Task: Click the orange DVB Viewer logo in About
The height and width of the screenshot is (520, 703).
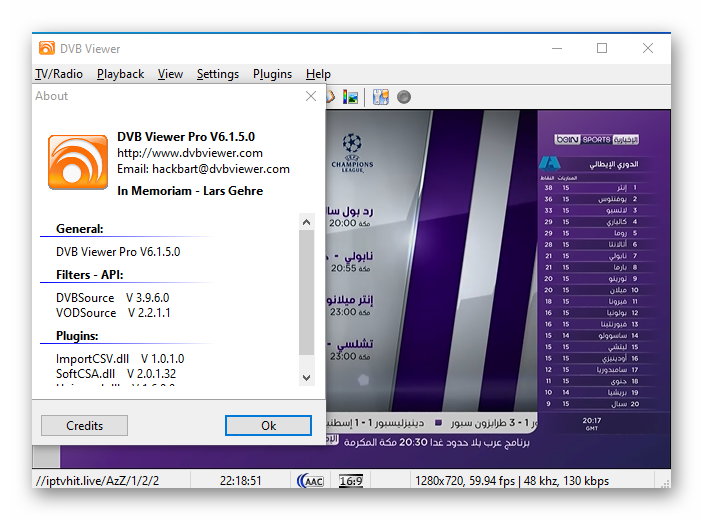Action: pyautogui.click(x=78, y=161)
